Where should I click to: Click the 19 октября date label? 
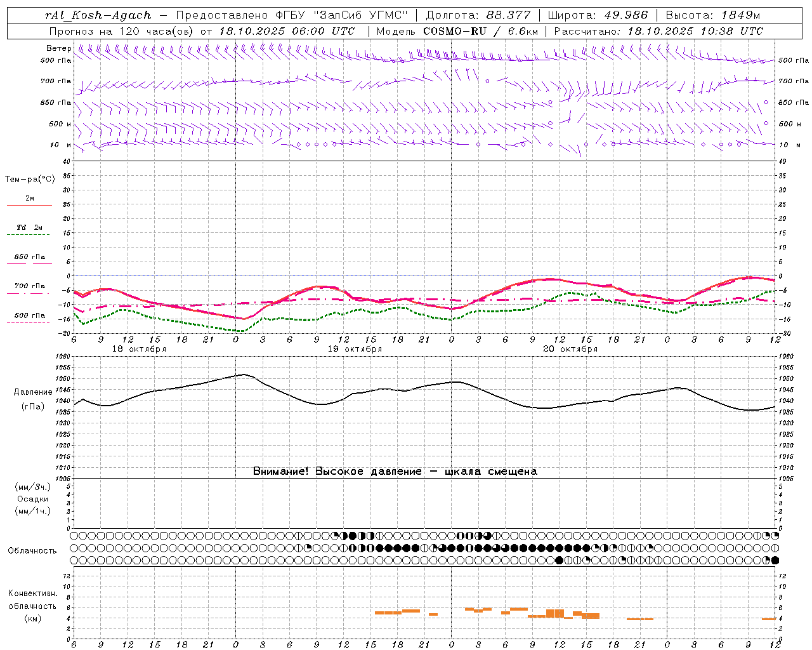click(x=355, y=349)
